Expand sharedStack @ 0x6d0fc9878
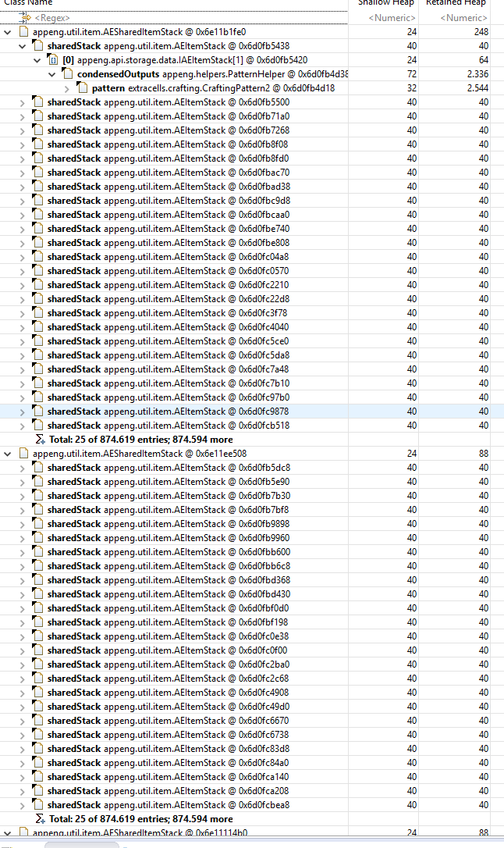Screen dimensions: 504x848 click(22, 412)
